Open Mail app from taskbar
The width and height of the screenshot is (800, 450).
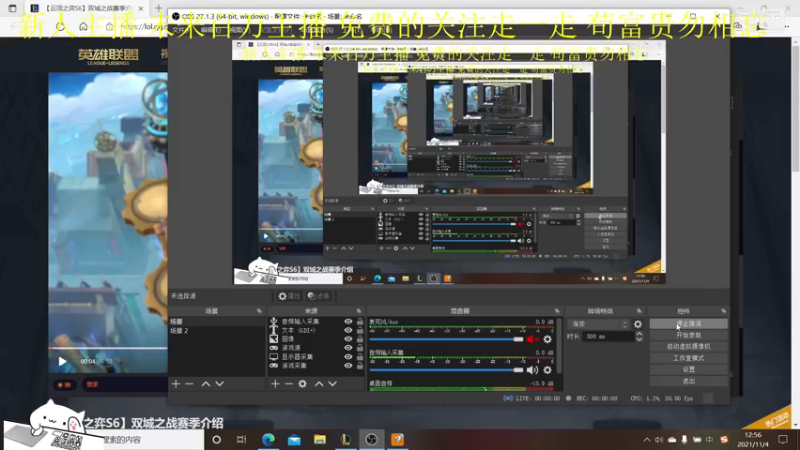tap(294, 439)
